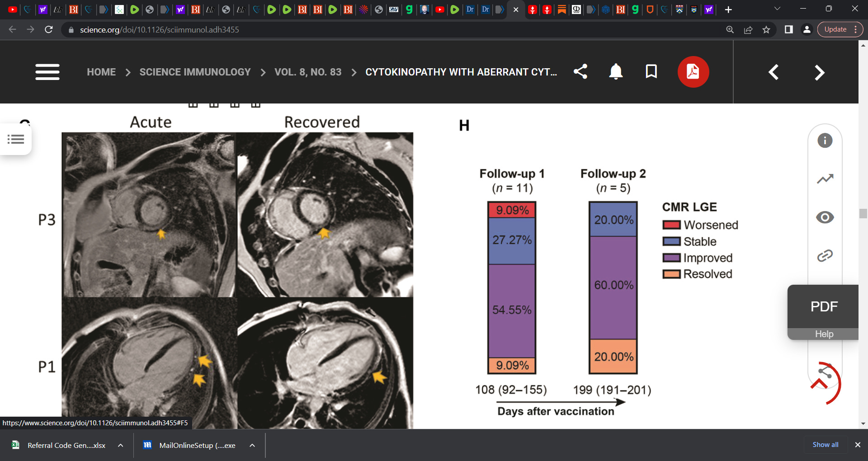Toggle figure preview with the eye icon
Viewport: 868px width, 461px height.
825,217
